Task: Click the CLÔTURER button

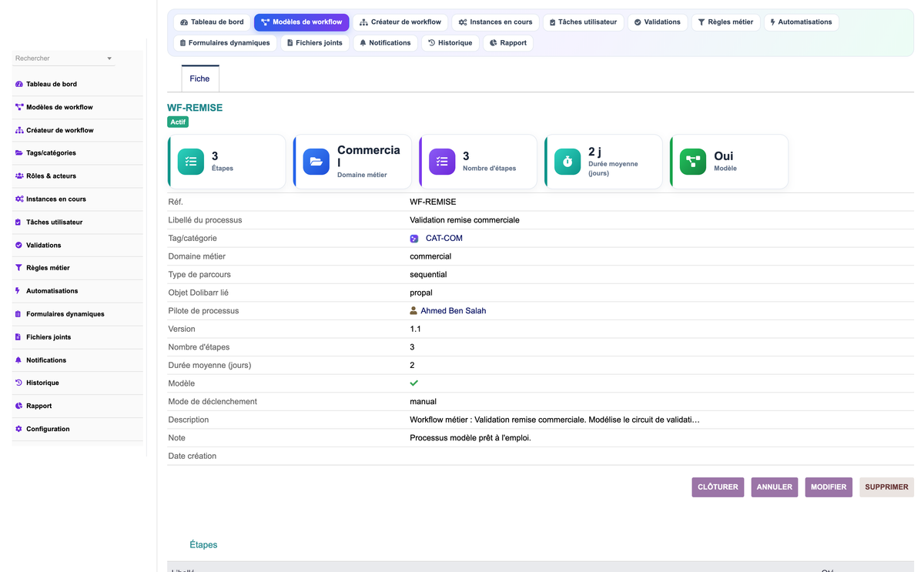Action: click(x=718, y=487)
